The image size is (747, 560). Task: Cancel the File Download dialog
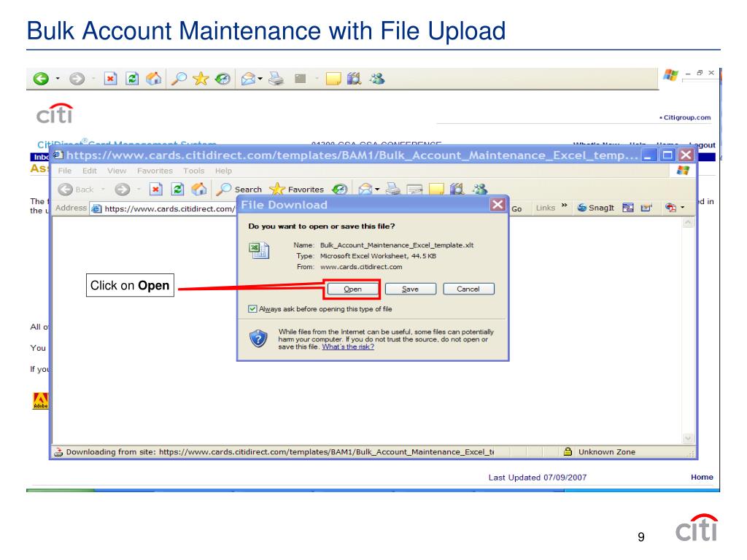468,289
